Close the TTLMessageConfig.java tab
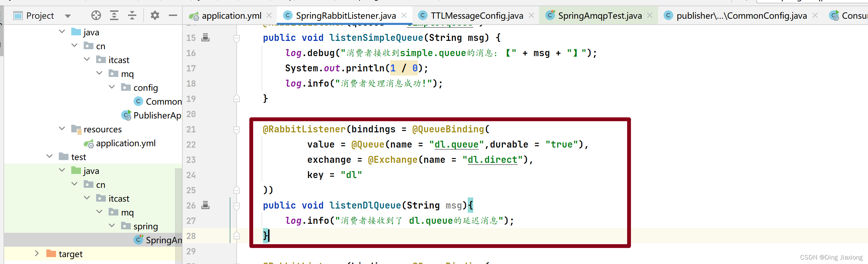 (x=531, y=16)
